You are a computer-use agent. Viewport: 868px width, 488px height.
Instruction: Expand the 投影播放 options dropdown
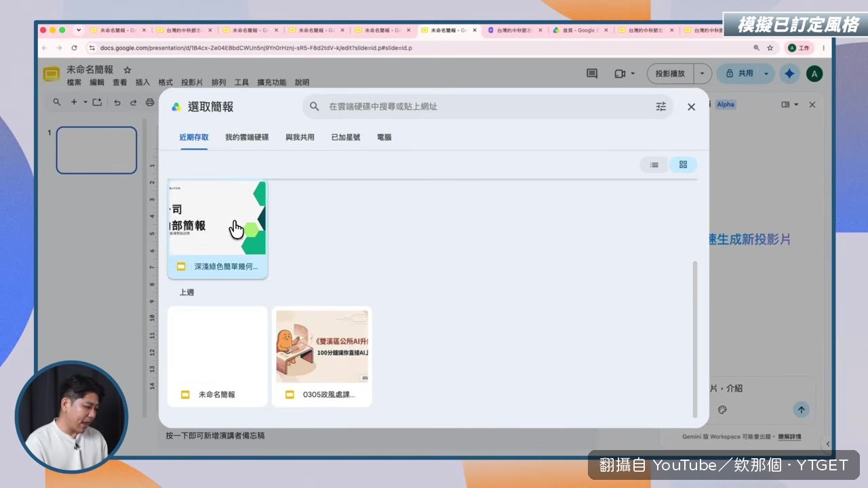(703, 73)
